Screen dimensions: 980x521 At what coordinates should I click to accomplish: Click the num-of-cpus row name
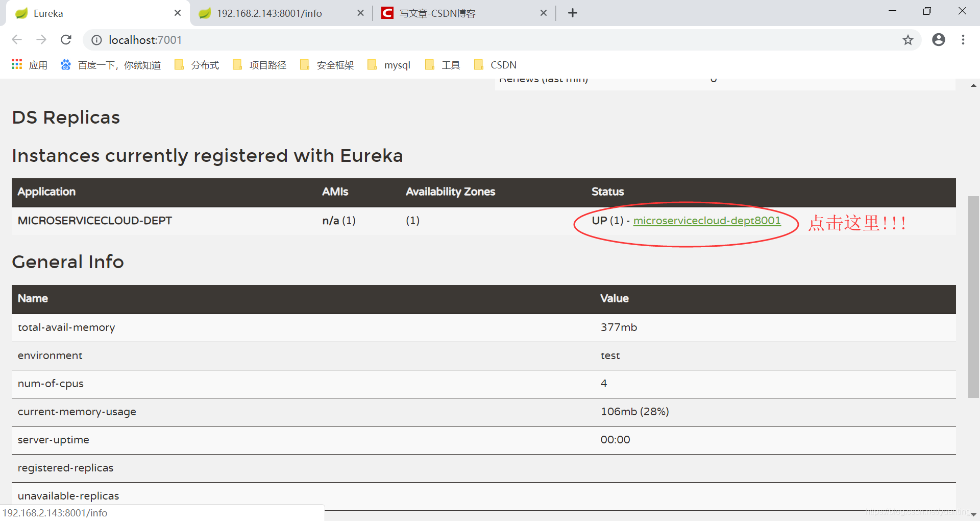tap(51, 384)
